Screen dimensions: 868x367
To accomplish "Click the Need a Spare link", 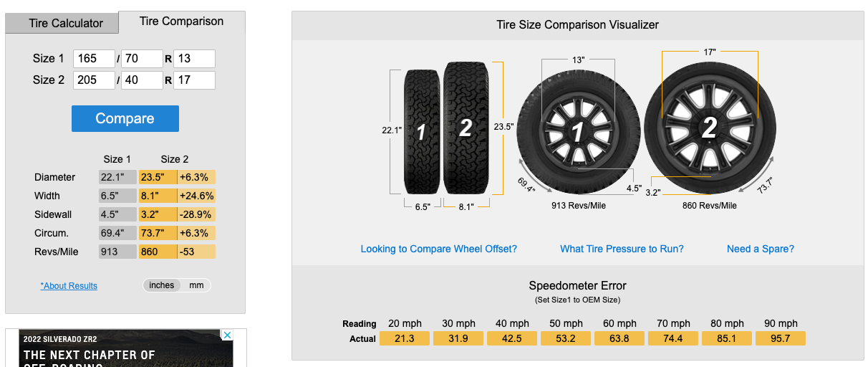I will coord(761,249).
